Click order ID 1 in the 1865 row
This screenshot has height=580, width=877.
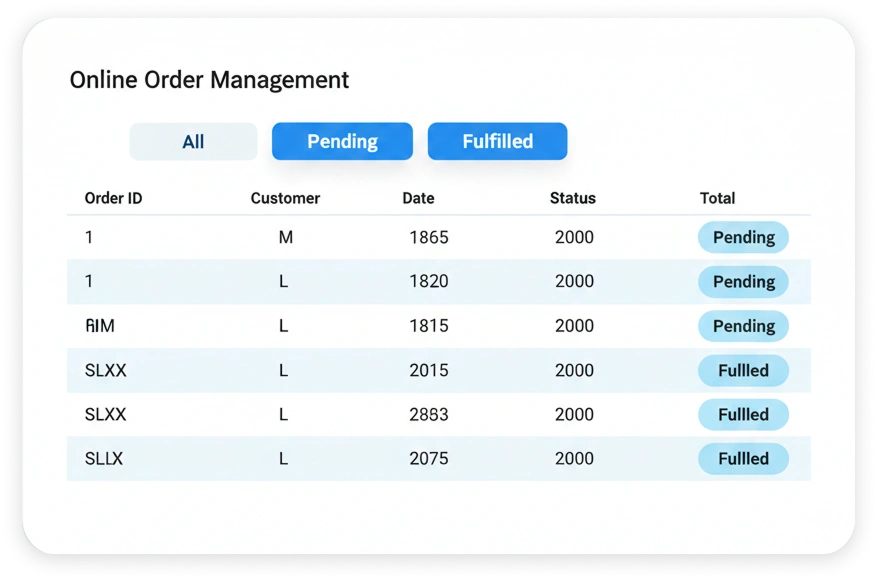[x=89, y=237]
